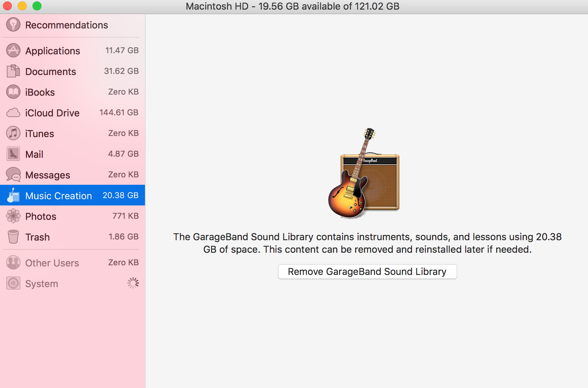Select the Trash label in the sidebar
The width and height of the screenshot is (588, 388).
pyautogui.click(x=37, y=237)
